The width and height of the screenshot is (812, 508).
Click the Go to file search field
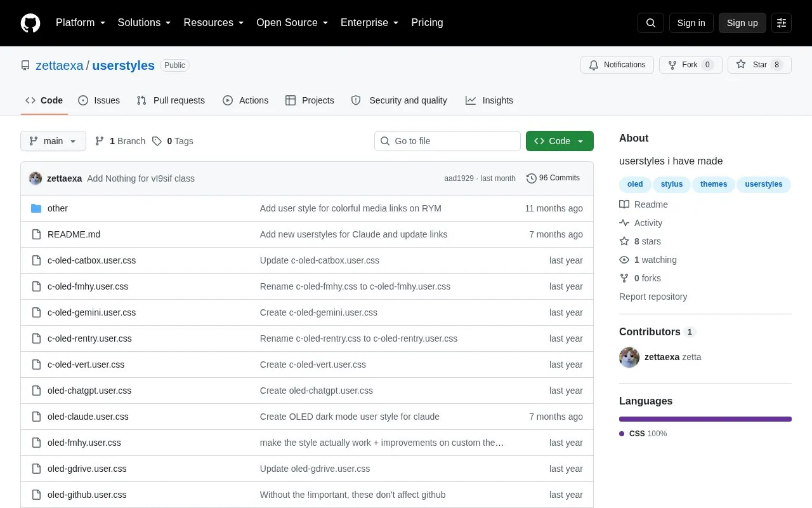[447, 141]
